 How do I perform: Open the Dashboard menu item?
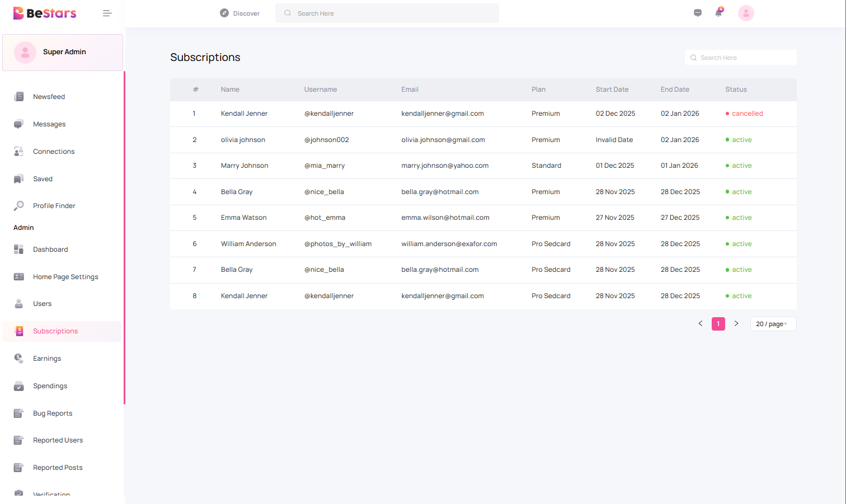(x=50, y=249)
